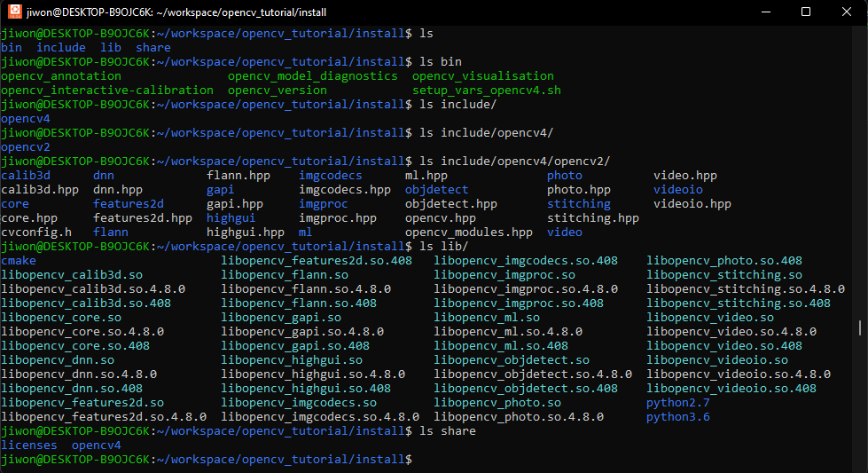Click 'libopencv_photo.so.4.8.0' entry
This screenshot has height=473, width=868.
pos(519,417)
